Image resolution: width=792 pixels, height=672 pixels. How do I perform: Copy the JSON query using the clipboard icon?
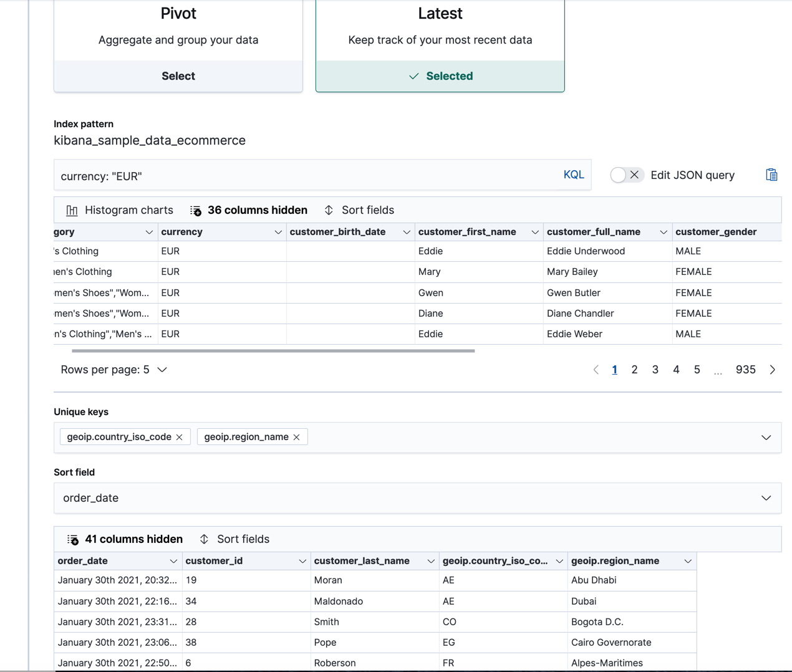click(771, 175)
